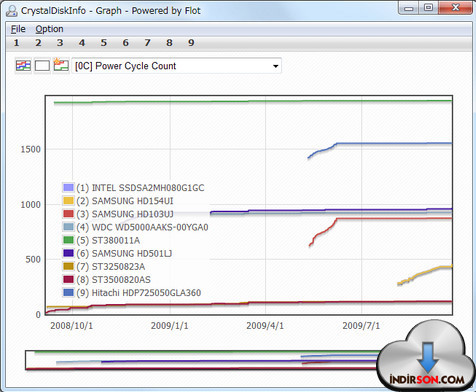Click the show all graphs icon
The width and height of the screenshot is (476, 392).
pos(23,65)
